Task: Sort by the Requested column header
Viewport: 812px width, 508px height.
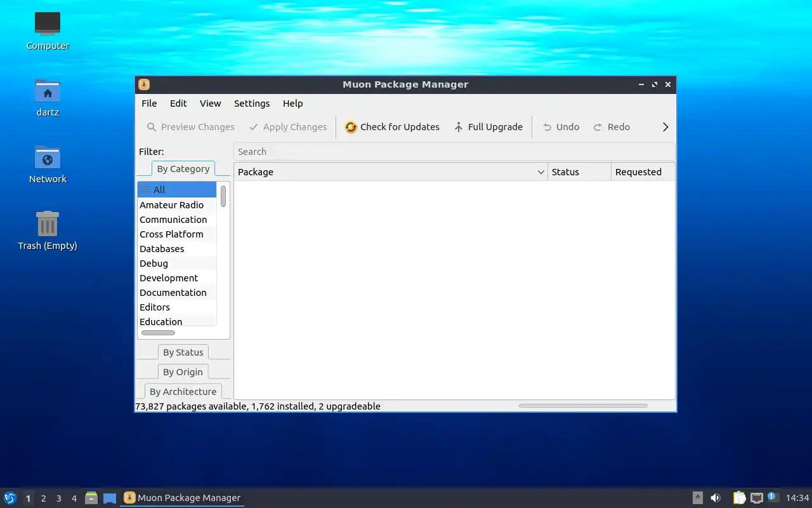Action: [x=643, y=172]
